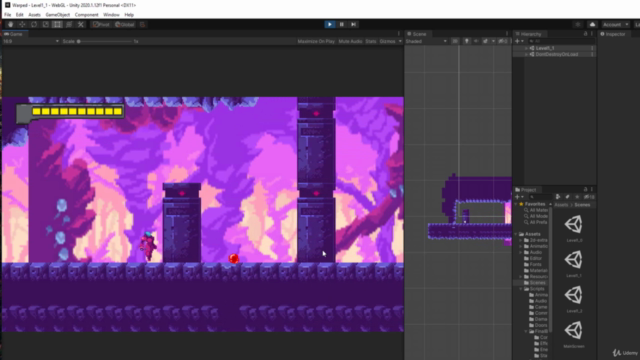This screenshot has width=640, height=360.
Task: Collapse the Favorites section
Action: (516, 204)
